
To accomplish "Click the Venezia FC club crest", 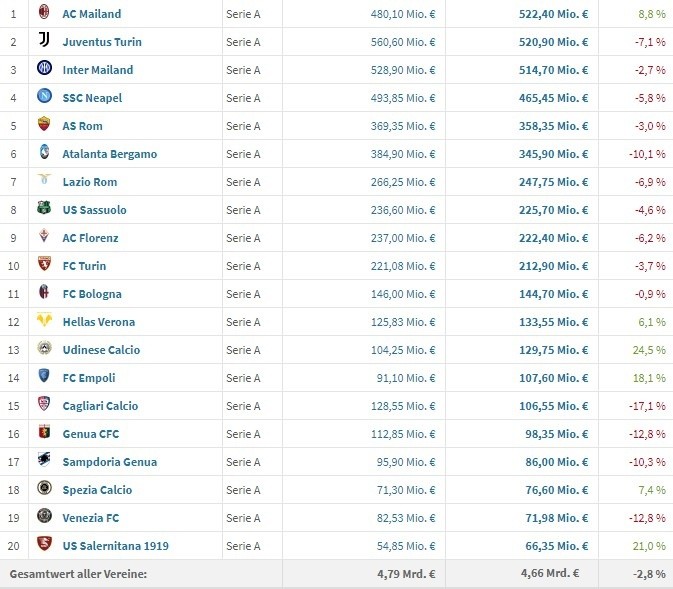I will (x=44, y=517).
